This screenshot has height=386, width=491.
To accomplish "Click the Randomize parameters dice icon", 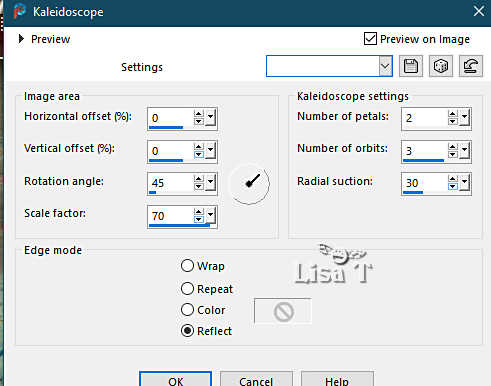I will 441,66.
